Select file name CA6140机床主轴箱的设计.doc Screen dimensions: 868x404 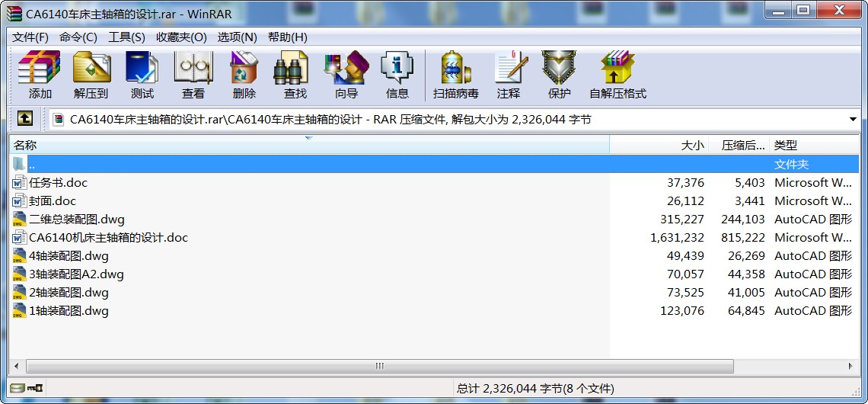[108, 237]
